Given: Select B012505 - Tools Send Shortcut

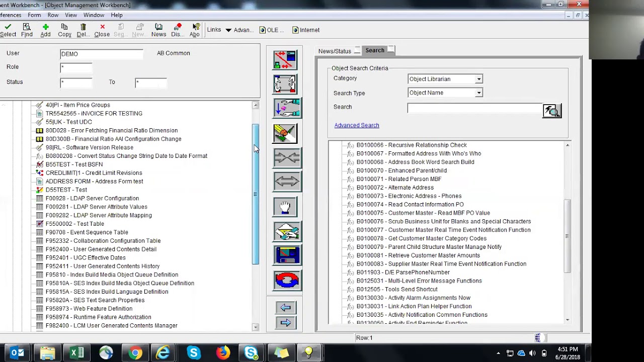Looking at the screenshot, I should pyautogui.click(x=397, y=289).
